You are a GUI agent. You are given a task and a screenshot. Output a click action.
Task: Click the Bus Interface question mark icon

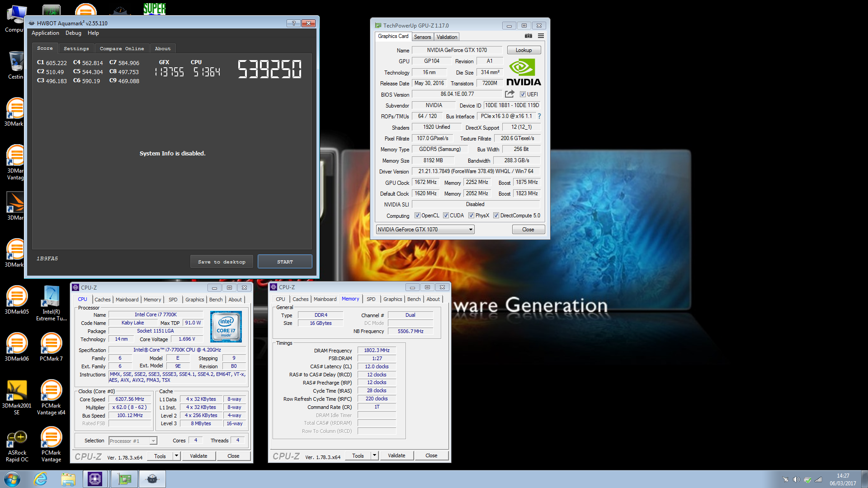(539, 116)
